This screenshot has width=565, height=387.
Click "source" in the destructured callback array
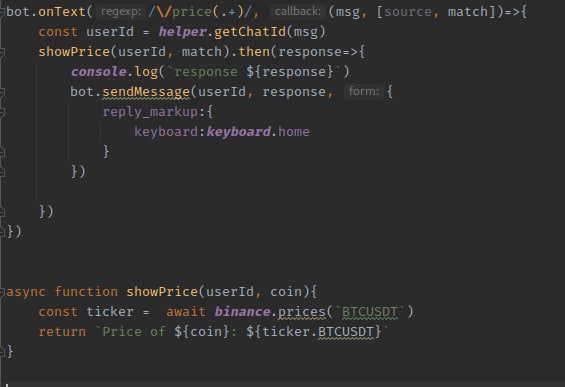(x=408, y=12)
